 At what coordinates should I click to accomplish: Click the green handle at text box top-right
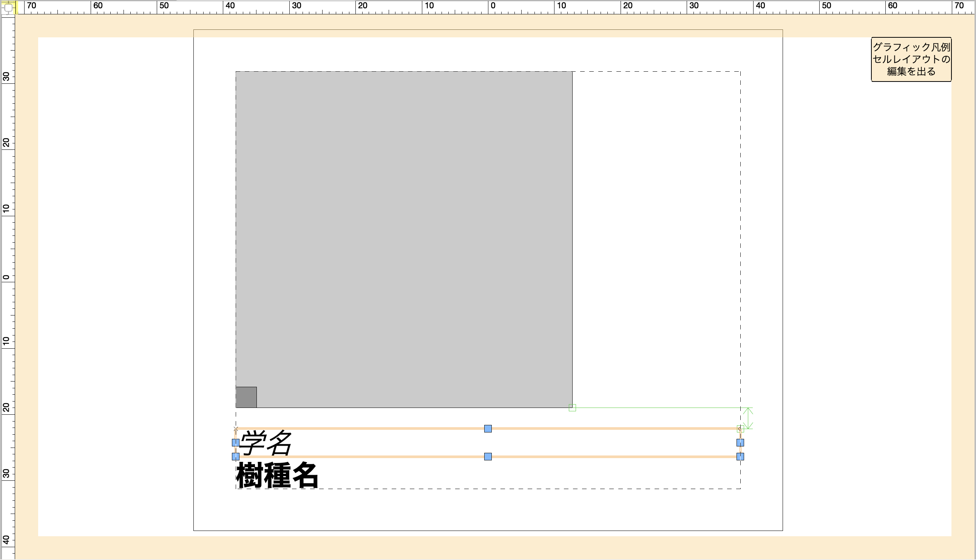[740, 428]
